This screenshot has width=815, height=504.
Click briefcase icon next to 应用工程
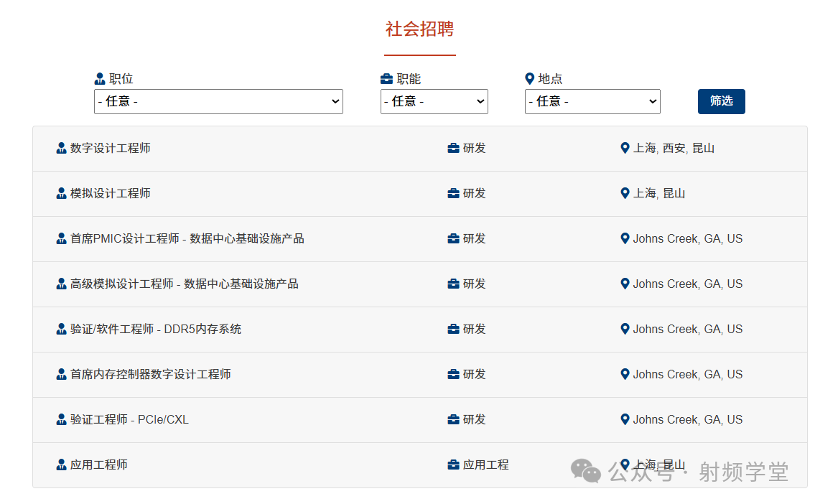coord(453,465)
